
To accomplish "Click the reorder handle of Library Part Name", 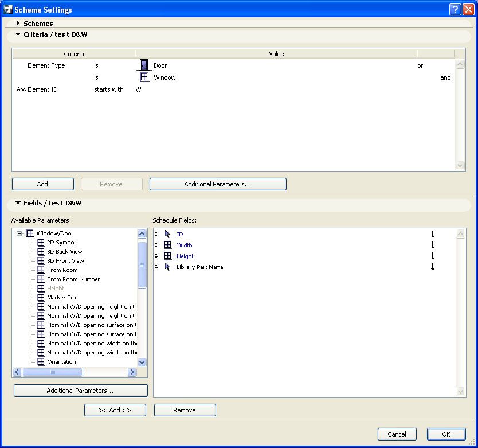I will tap(156, 267).
